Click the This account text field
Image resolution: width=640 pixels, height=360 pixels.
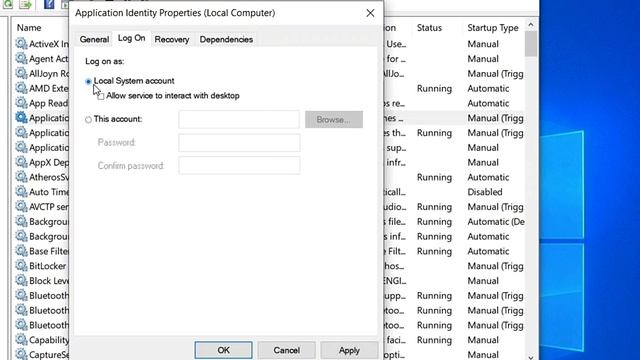(239, 120)
